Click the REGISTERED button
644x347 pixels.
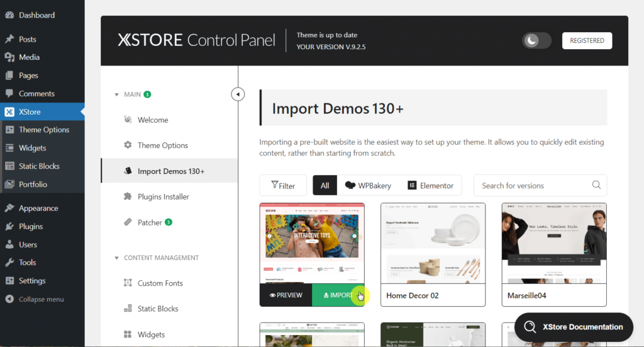(x=587, y=40)
